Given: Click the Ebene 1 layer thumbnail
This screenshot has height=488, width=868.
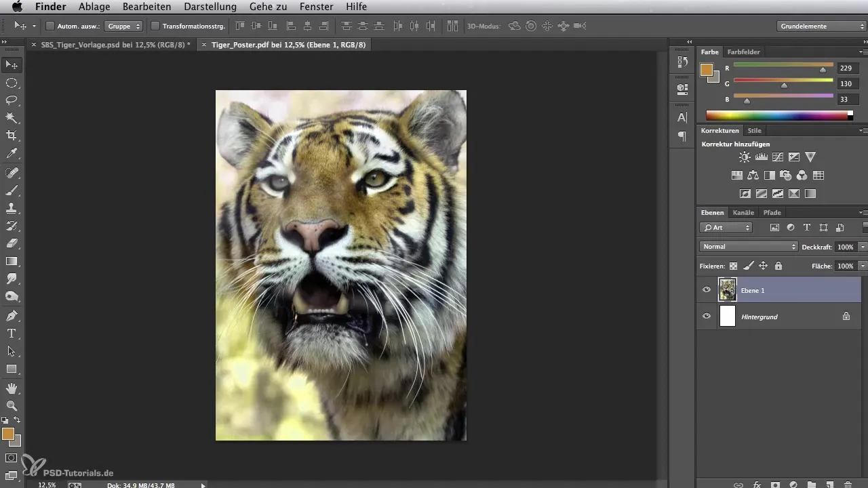Looking at the screenshot, I should 727,290.
